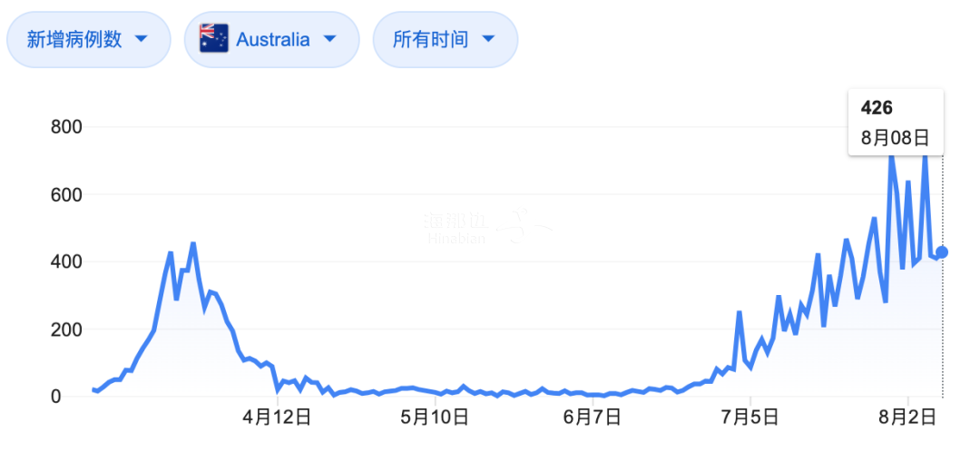Choose the 所有时间 time range label
The height and width of the screenshot is (452, 980).
click(430, 39)
